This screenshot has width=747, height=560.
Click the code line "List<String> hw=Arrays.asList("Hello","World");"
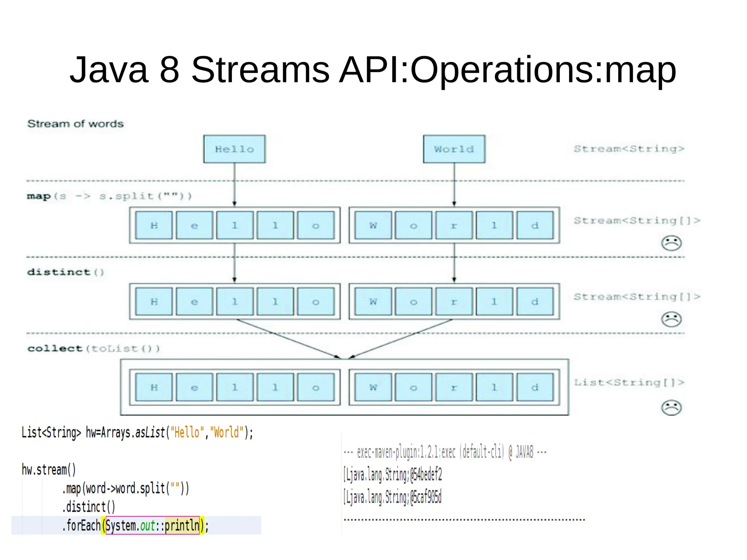[x=137, y=433]
